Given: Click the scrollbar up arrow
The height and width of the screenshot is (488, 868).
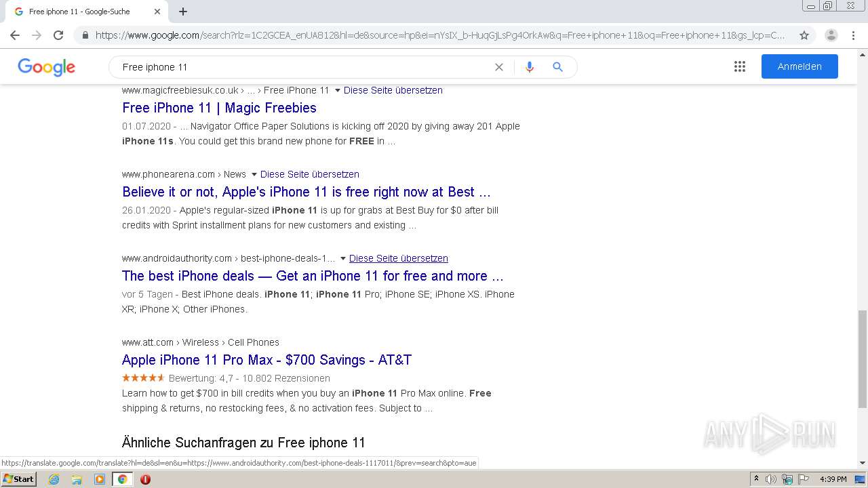Looking at the screenshot, I should click(x=863, y=54).
